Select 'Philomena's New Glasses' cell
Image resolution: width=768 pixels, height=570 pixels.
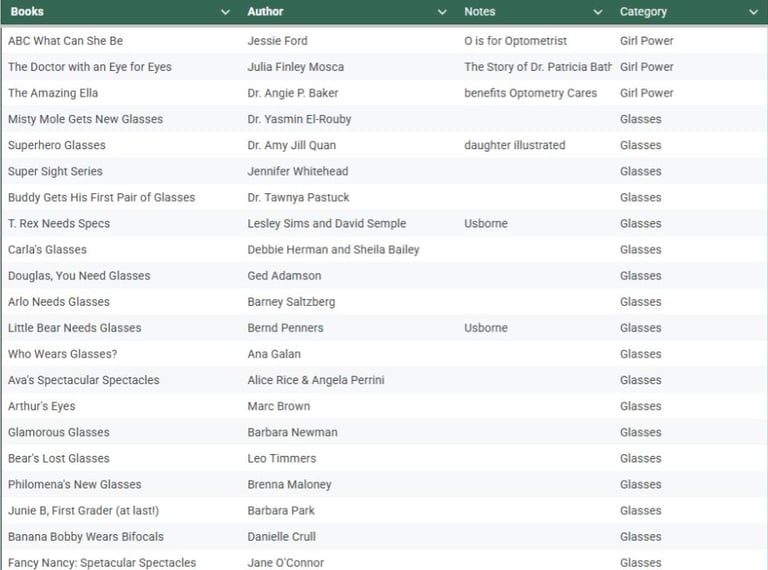coord(74,484)
